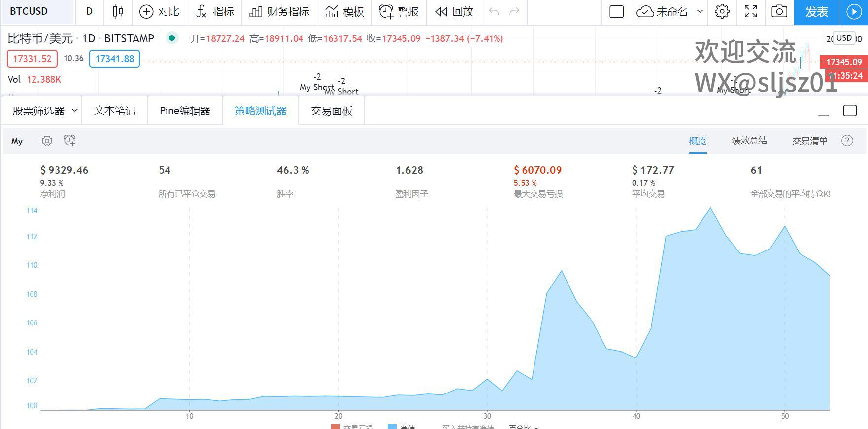Open the 警报 alert clock button
The image size is (868, 429).
pos(399,12)
